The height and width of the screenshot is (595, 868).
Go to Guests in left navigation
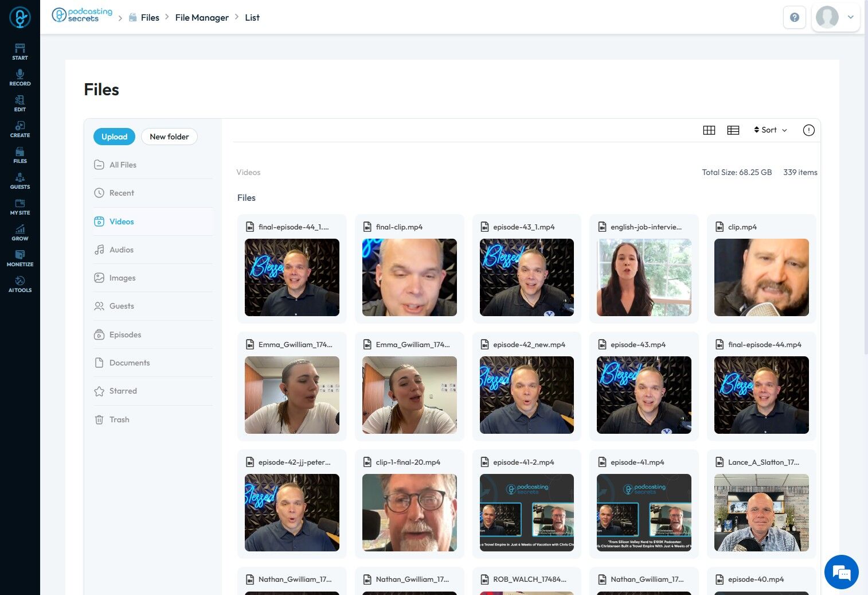point(20,181)
